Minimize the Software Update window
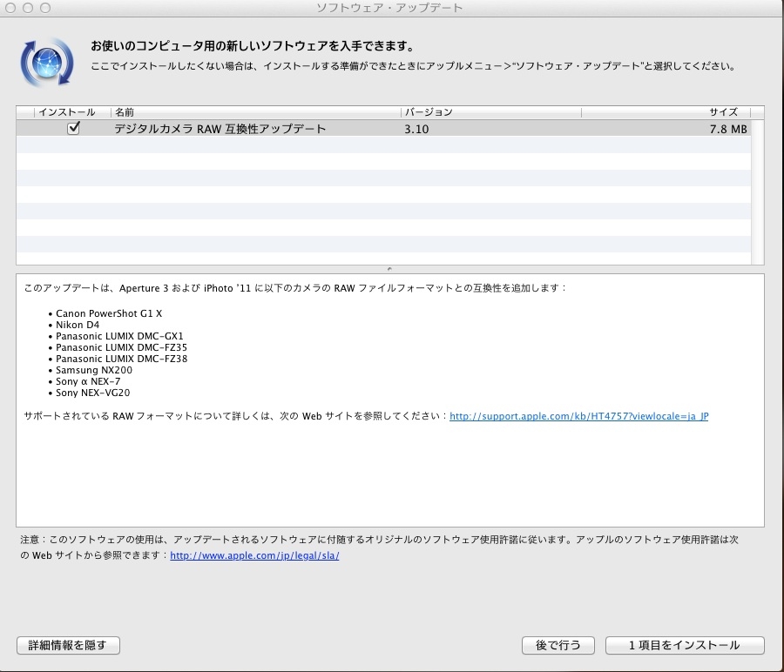The height and width of the screenshot is (672, 784). 28,8
